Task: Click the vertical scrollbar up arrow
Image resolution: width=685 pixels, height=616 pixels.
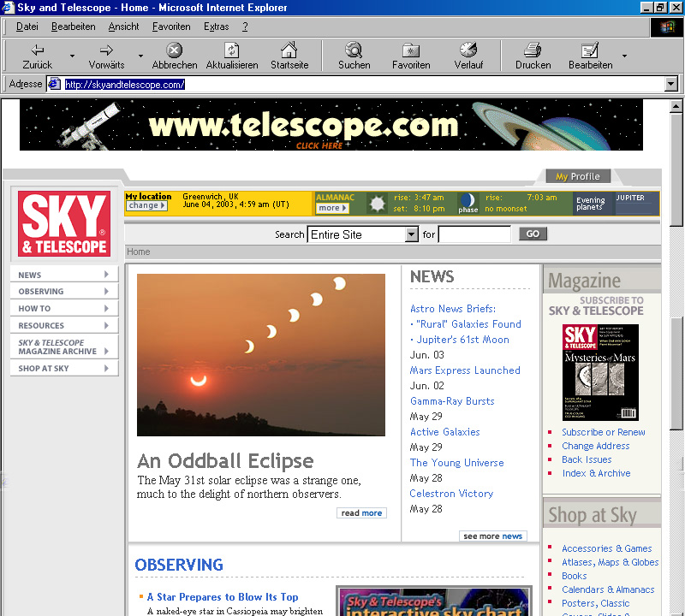Action: pyautogui.click(x=676, y=106)
